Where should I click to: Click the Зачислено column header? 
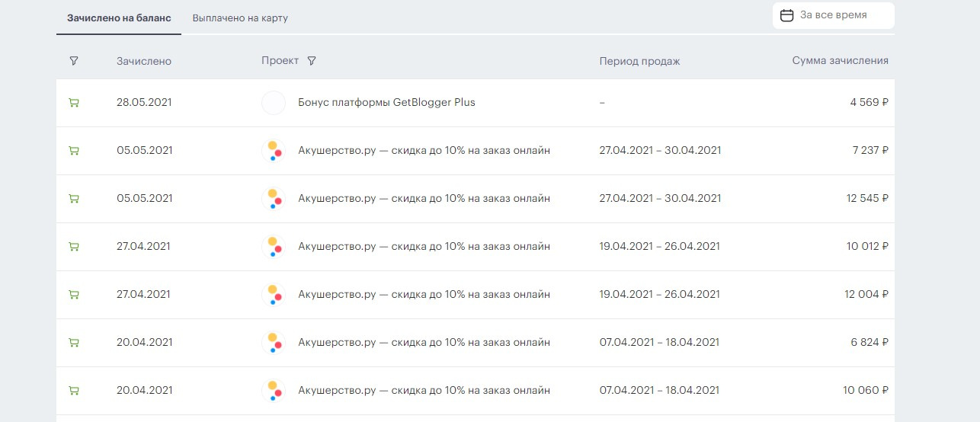(x=144, y=61)
